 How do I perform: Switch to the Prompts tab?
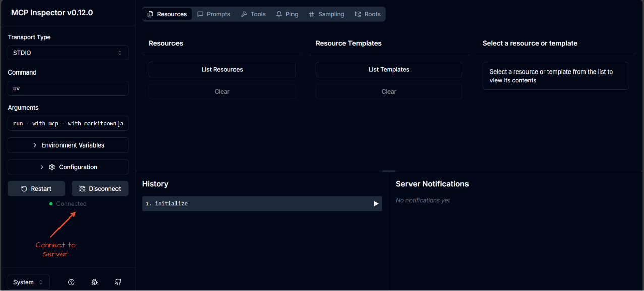pos(214,14)
